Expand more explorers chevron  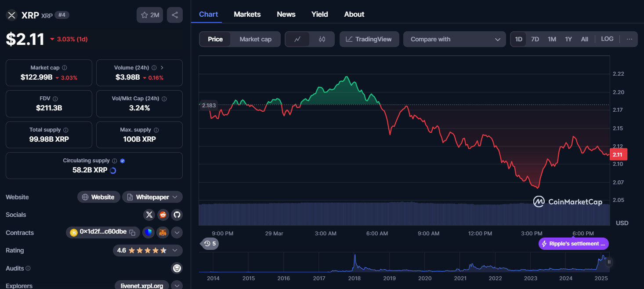point(177,285)
